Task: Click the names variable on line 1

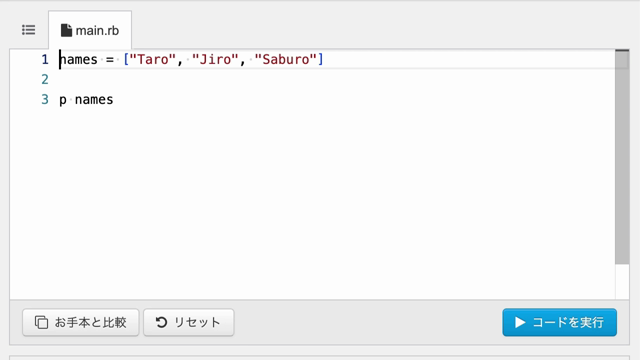Action: [x=78, y=60]
